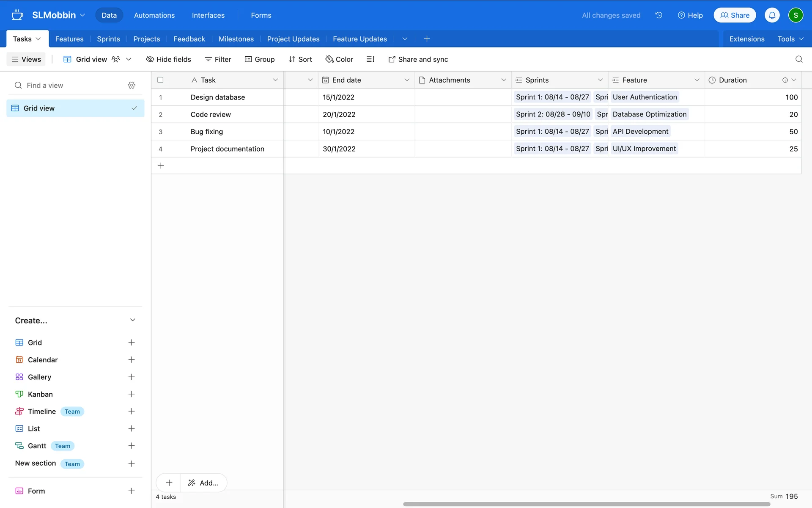This screenshot has height=508, width=812.
Task: Toggle the Views sidebar button
Action: (26, 59)
